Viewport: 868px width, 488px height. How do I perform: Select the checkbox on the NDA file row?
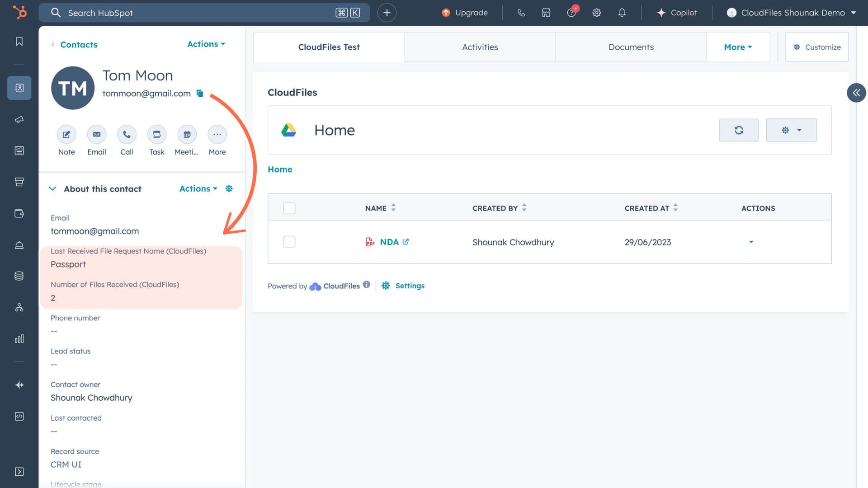(x=289, y=242)
